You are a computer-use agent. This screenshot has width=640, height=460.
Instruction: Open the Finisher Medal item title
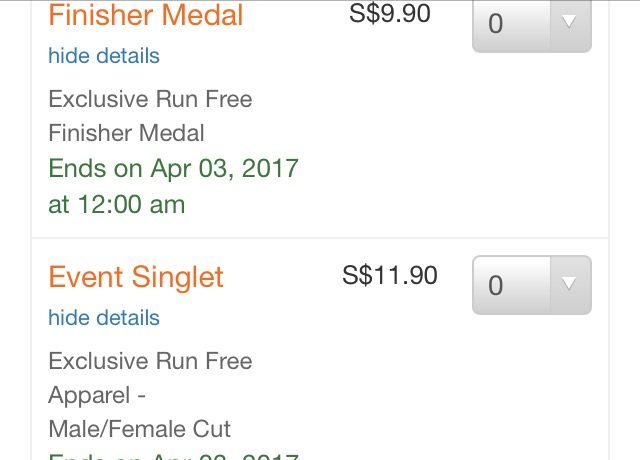(x=146, y=15)
